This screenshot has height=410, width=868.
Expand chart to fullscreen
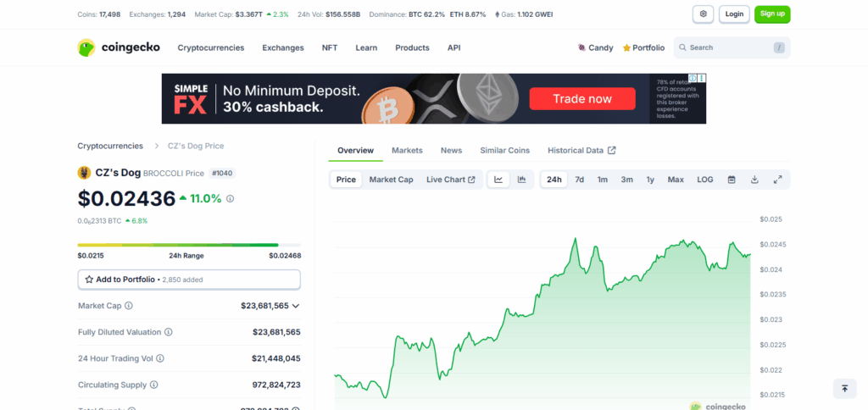[777, 180]
